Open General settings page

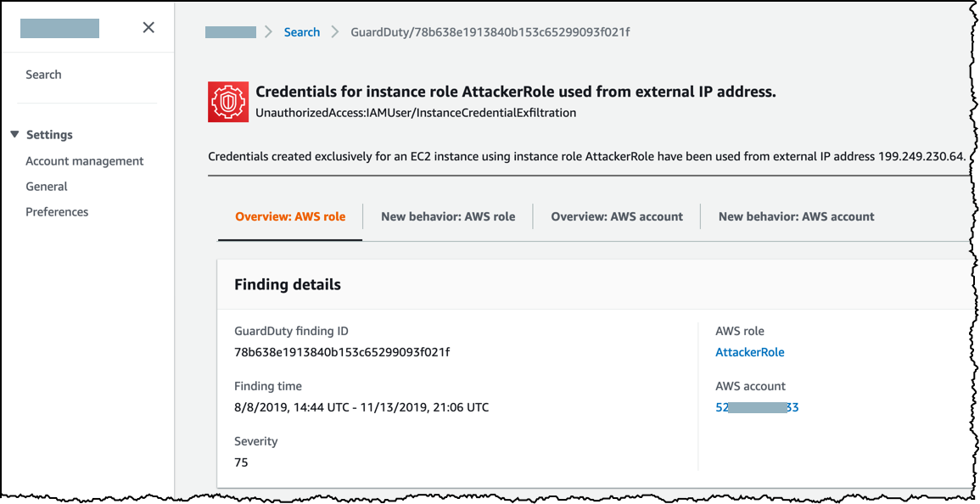point(47,187)
